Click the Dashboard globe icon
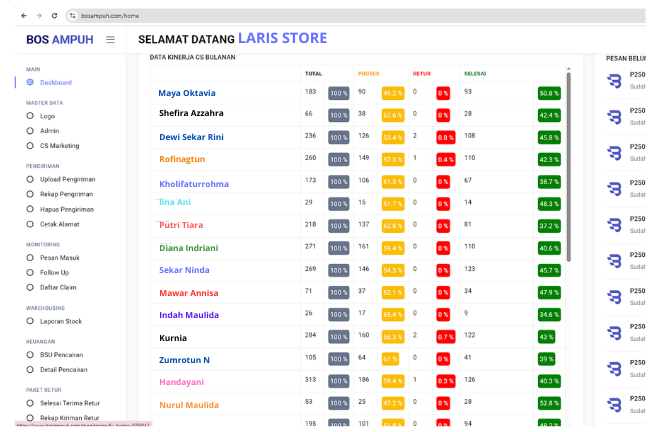 click(x=30, y=82)
